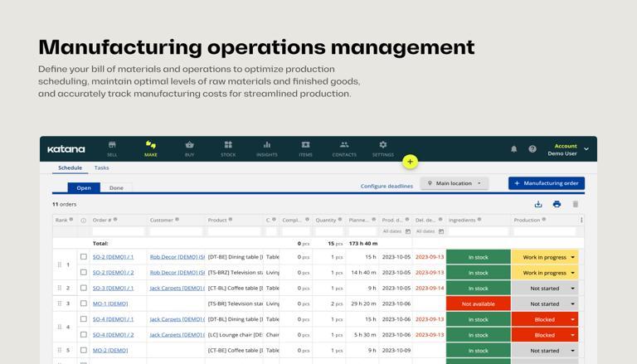
Task: Change production status of SO-2 [DEMO] / 2
Action: tap(545, 273)
